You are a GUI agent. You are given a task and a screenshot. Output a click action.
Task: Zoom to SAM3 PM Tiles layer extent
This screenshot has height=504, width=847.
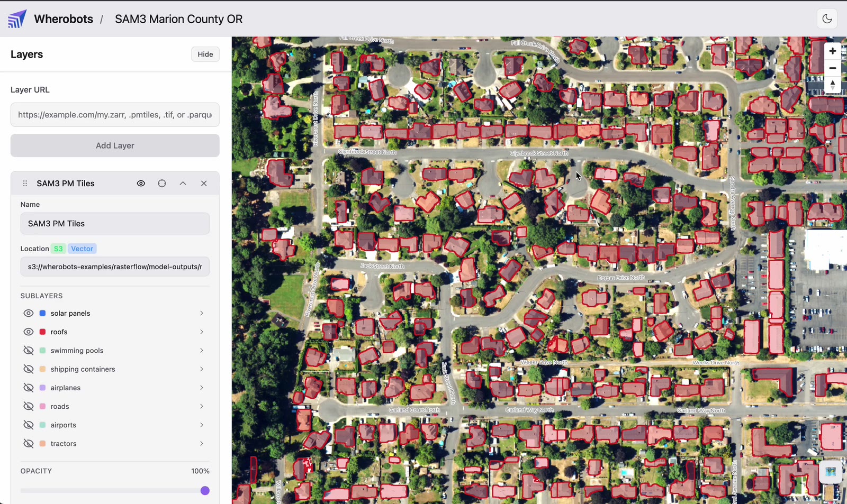point(162,184)
